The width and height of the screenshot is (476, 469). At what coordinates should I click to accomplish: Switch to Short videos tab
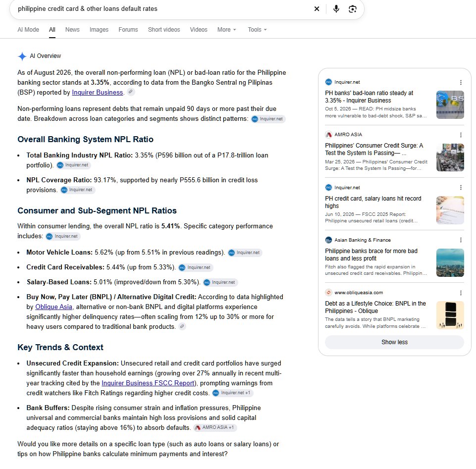(x=164, y=30)
